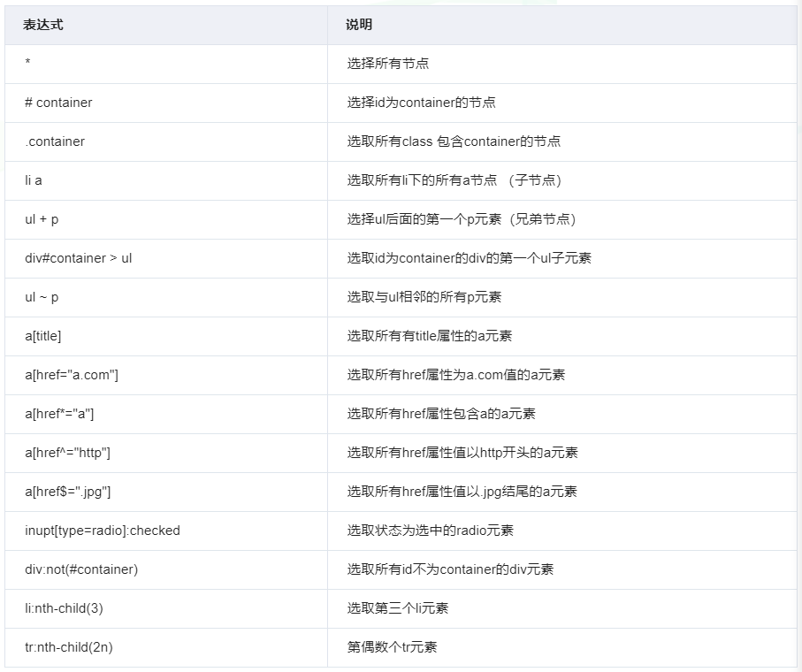Viewport: 802px width, 672px height.
Task: Click the "选择id为container的节点" description
Action: tap(421, 103)
